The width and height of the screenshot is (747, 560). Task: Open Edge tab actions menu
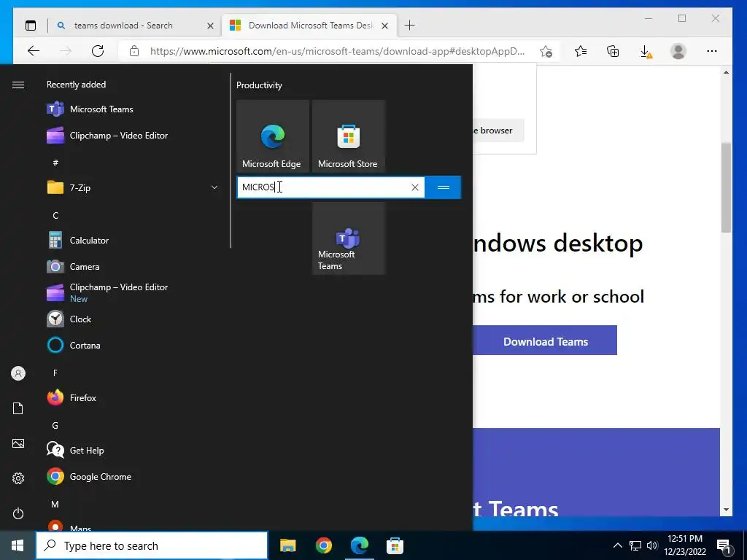(x=31, y=26)
